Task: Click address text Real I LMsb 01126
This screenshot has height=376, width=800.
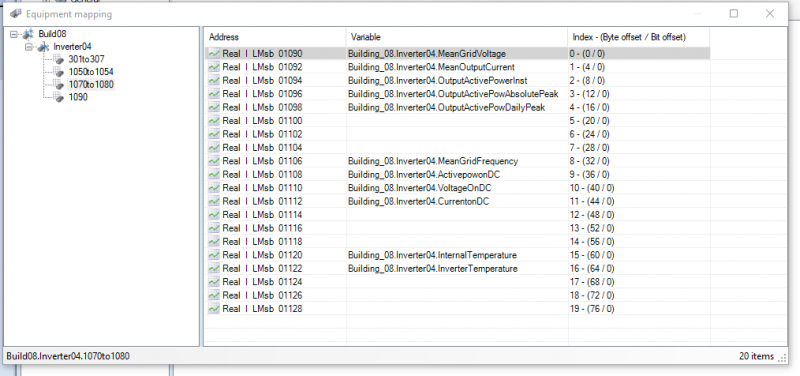Action: (x=262, y=295)
